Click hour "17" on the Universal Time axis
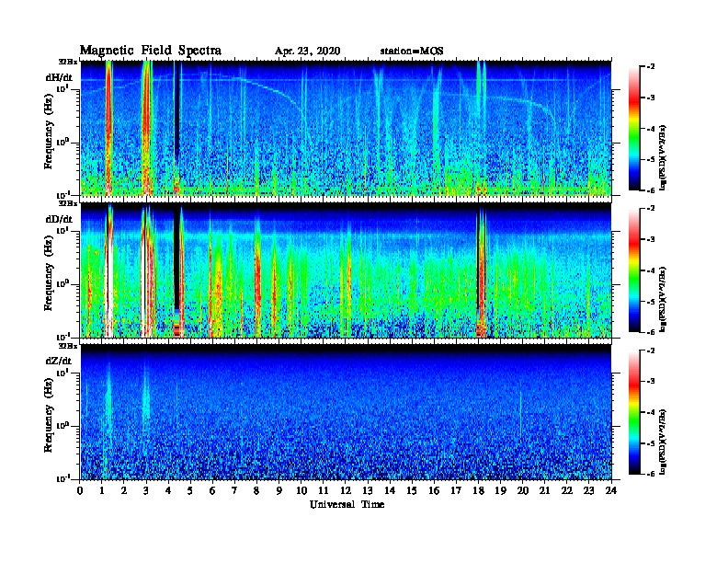 457,491
